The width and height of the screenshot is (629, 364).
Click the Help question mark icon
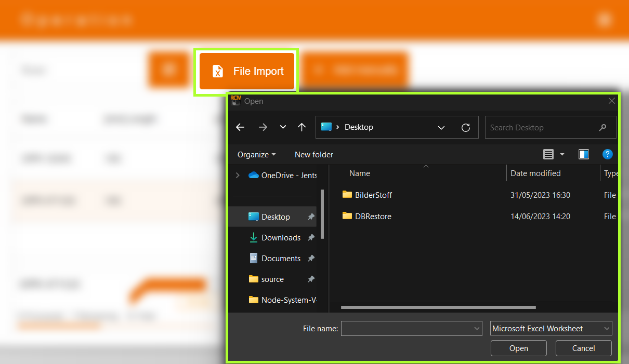(x=607, y=154)
